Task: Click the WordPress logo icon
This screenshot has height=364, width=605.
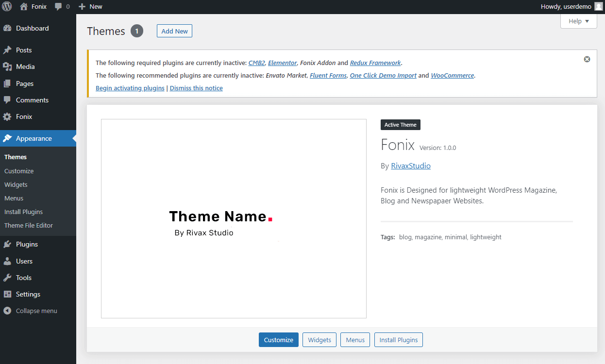Action: click(7, 7)
